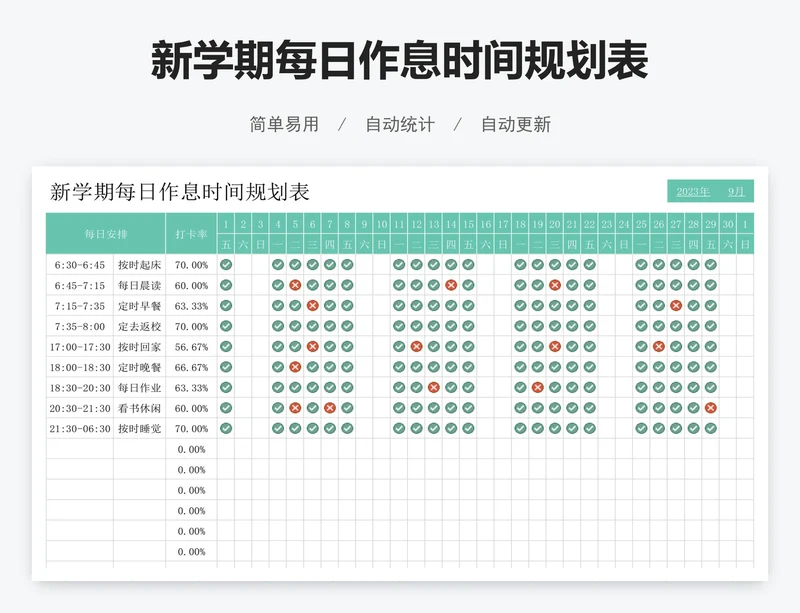Image resolution: width=800 pixels, height=613 pixels.
Task: Click the red X for 定时早餐 on day 6
Action: (x=312, y=306)
